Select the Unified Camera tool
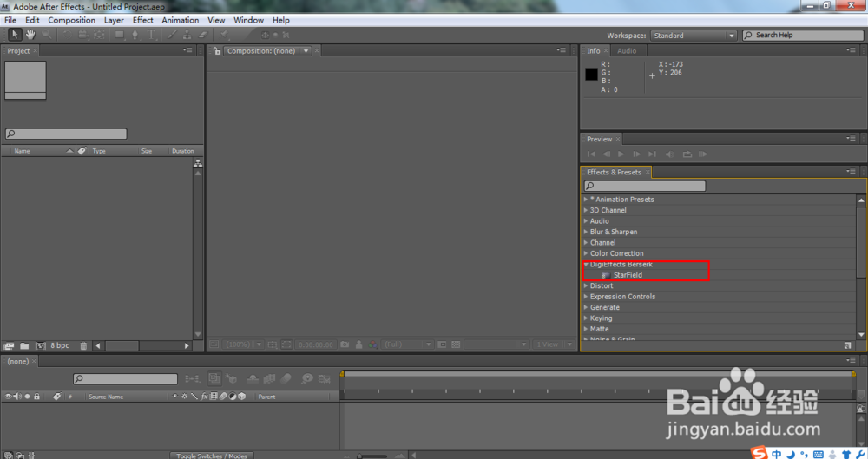This screenshot has width=868, height=459. pos(83,35)
